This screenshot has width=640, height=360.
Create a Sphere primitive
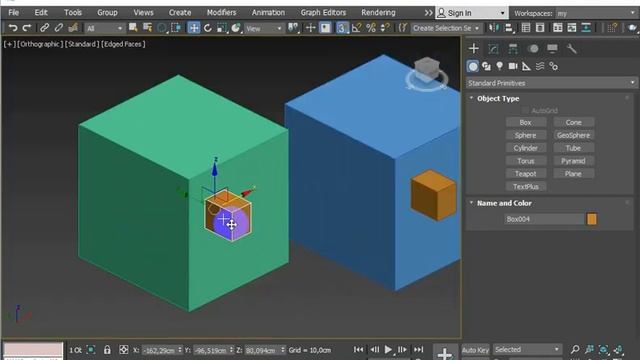tap(526, 135)
